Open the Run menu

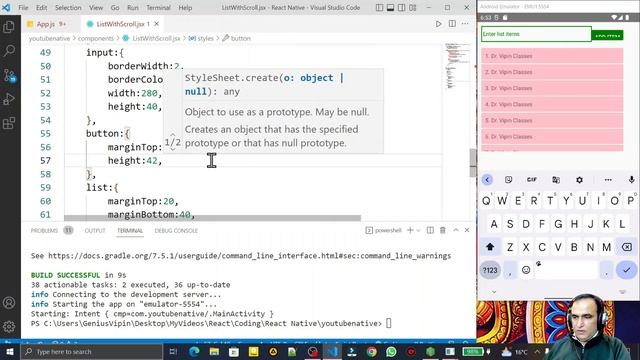pyautogui.click(x=133, y=7)
